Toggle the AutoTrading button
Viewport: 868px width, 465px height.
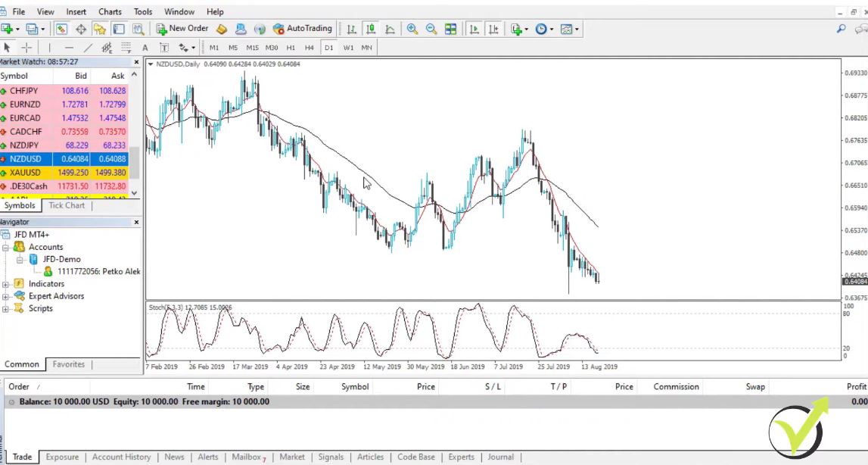[x=303, y=29]
